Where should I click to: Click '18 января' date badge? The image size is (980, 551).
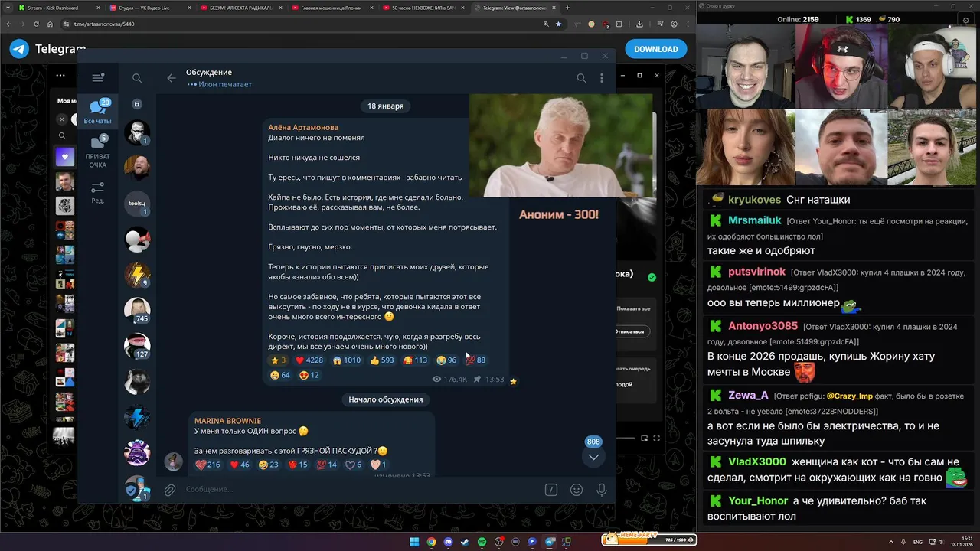(385, 106)
